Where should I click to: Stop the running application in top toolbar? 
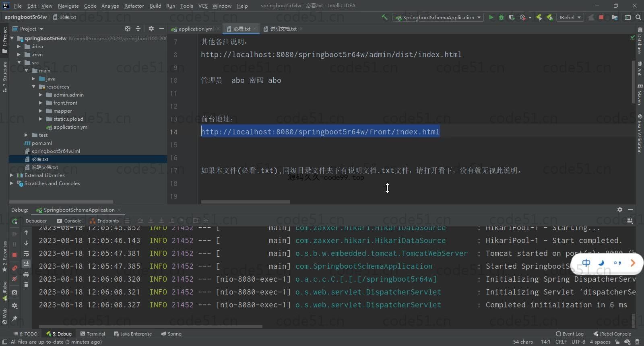click(x=601, y=17)
